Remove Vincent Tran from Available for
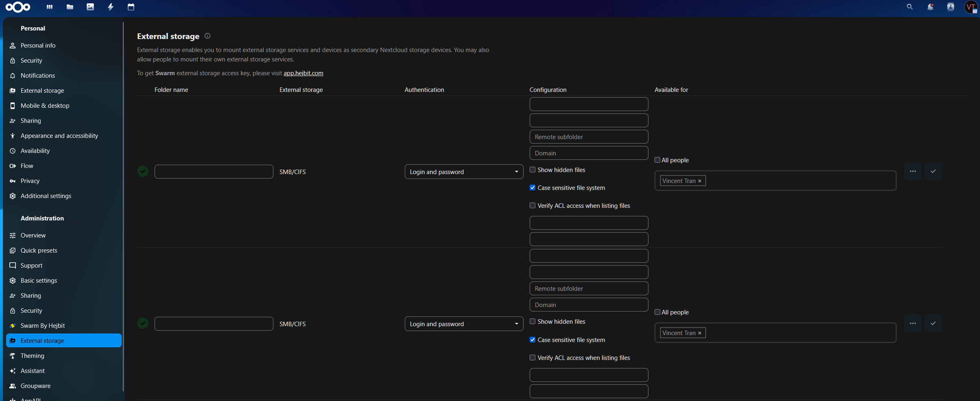Viewport: 980px width, 401px height. tap(700, 181)
